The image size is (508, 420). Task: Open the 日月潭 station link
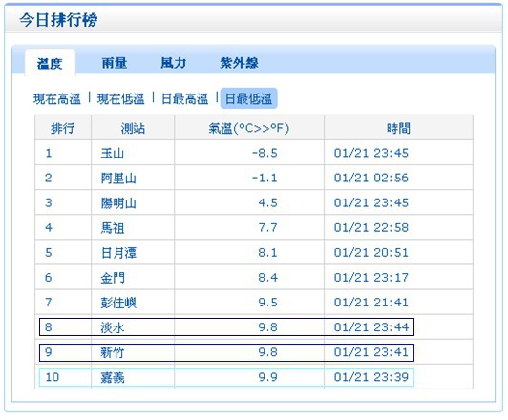click(118, 253)
